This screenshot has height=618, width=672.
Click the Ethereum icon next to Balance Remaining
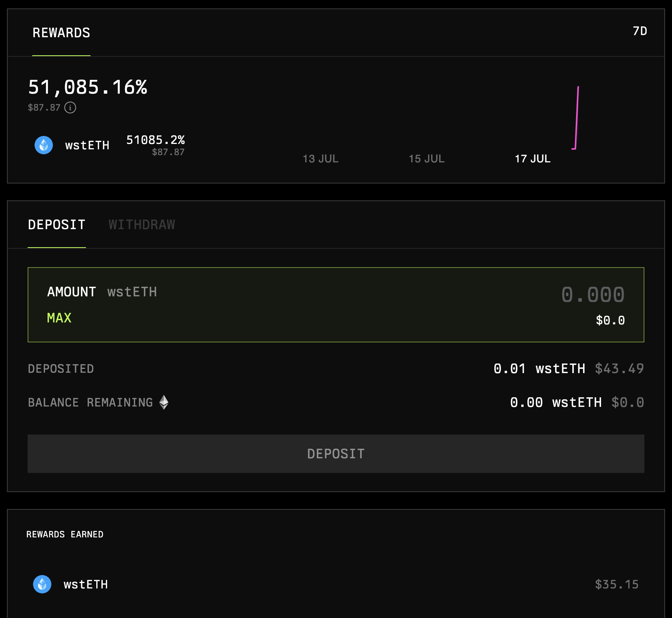point(164,402)
